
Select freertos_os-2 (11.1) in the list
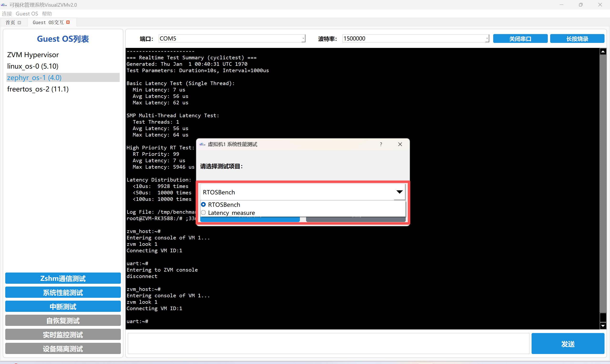(x=38, y=89)
